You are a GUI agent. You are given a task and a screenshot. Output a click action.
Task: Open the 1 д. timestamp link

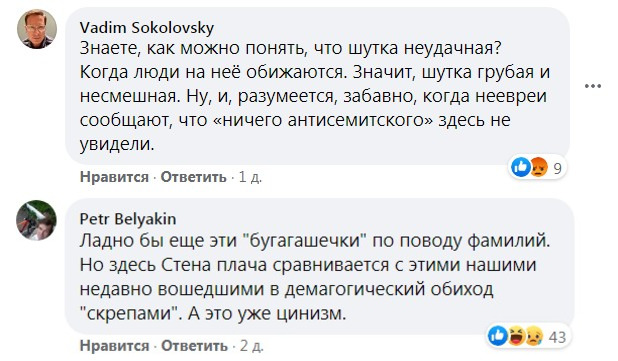click(250, 177)
